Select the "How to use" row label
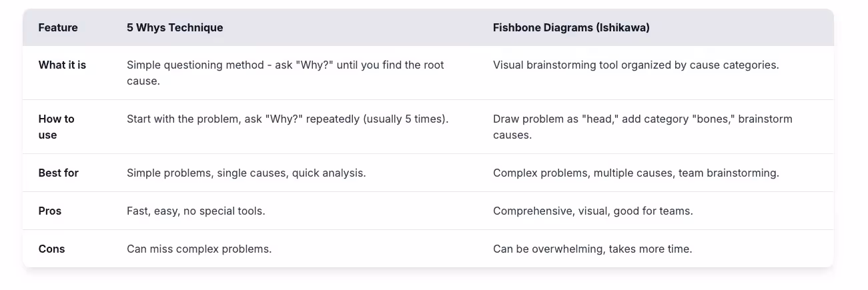868x290 pixels. tap(57, 127)
